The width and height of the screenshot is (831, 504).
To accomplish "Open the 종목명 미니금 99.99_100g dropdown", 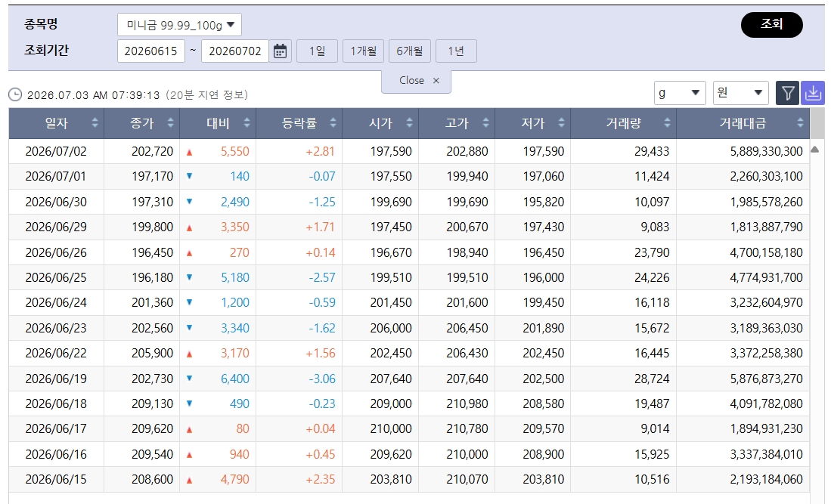I will coord(179,25).
